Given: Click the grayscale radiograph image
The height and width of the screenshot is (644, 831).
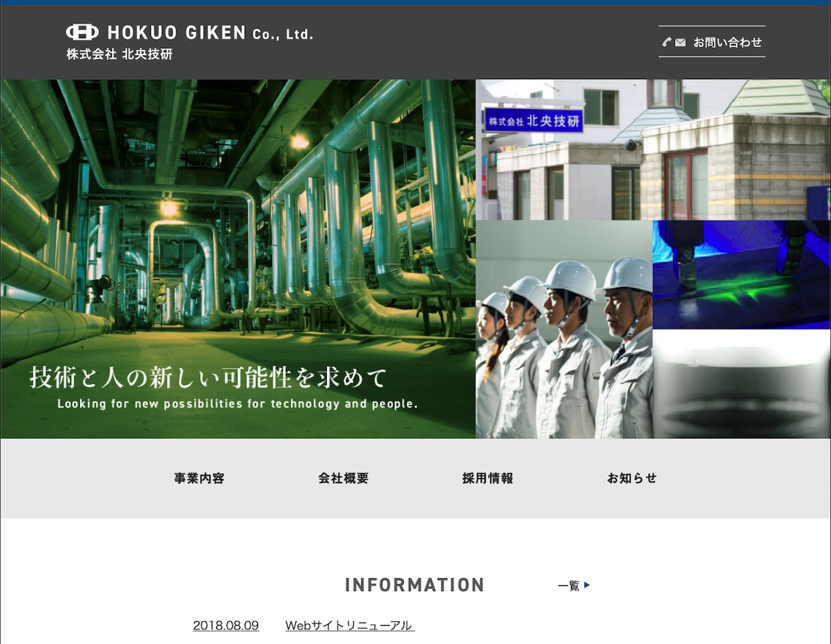Looking at the screenshot, I should [x=741, y=384].
